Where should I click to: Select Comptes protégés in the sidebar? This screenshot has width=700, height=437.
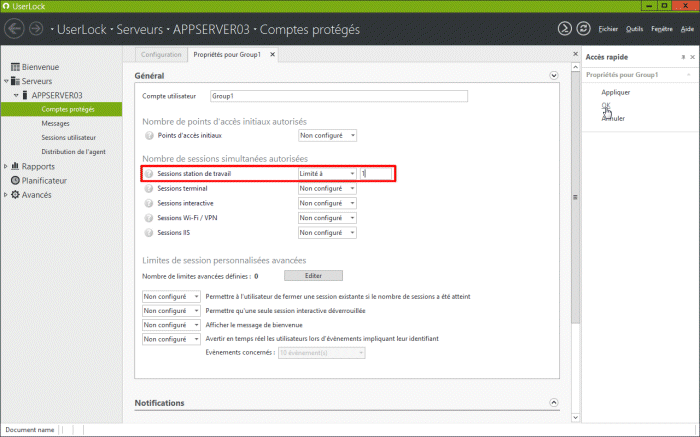(61, 109)
